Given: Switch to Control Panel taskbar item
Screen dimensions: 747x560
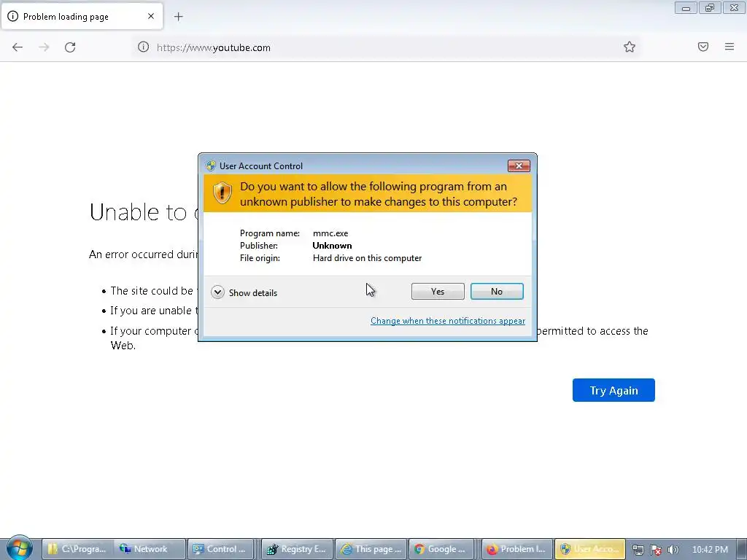Looking at the screenshot, I should tap(222, 549).
